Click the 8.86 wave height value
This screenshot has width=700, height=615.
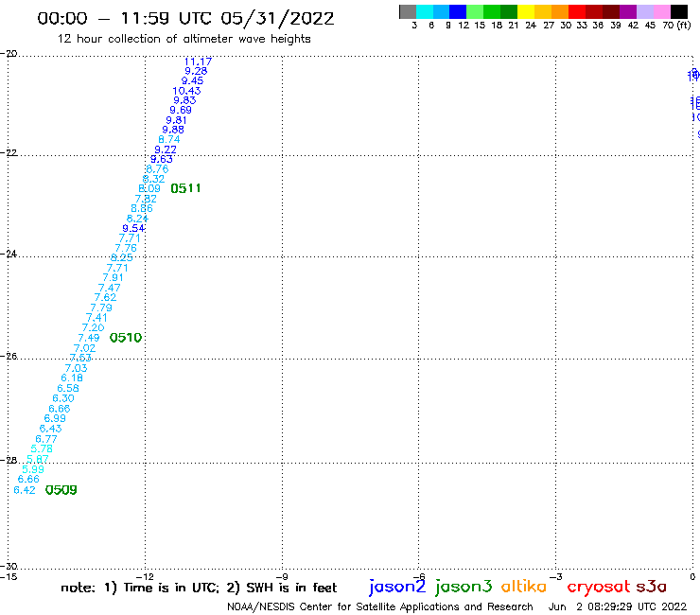pyautogui.click(x=142, y=208)
